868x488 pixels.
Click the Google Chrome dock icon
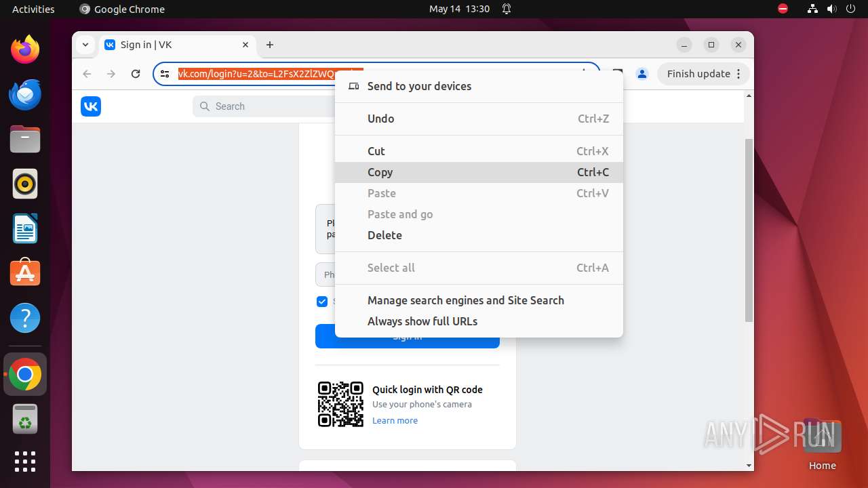coord(25,374)
